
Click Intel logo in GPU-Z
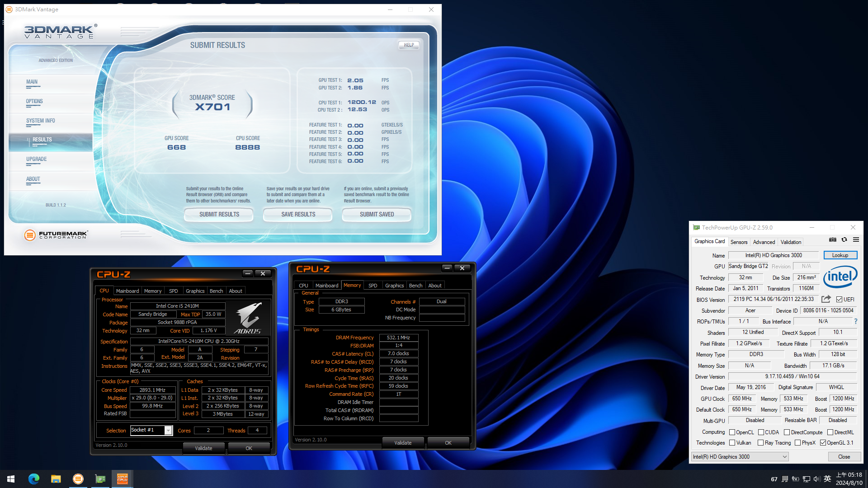(840, 276)
